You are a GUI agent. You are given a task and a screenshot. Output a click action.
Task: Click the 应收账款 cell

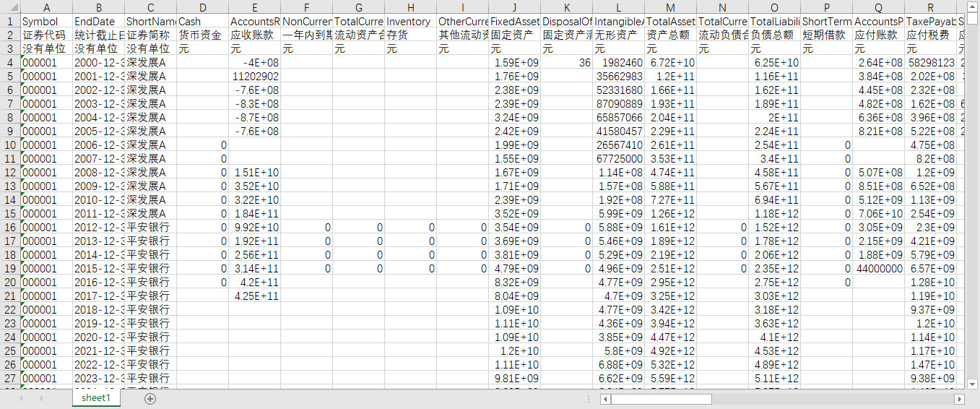pyautogui.click(x=254, y=35)
